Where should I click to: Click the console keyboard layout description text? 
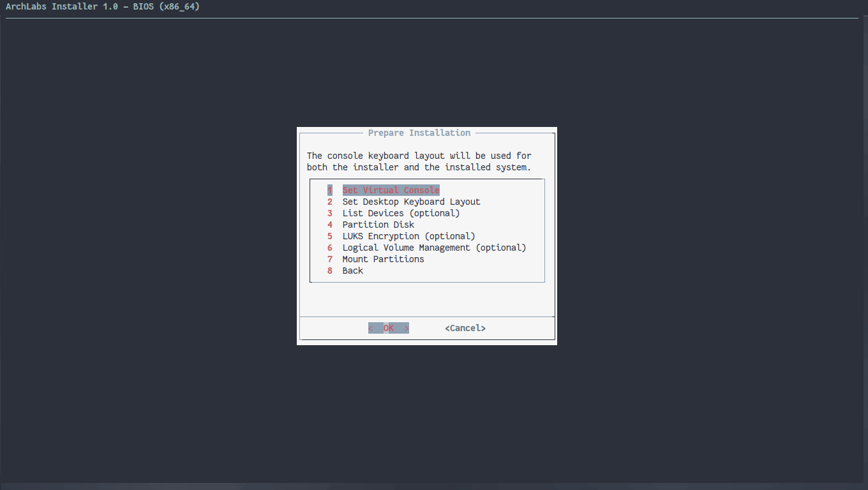point(419,161)
